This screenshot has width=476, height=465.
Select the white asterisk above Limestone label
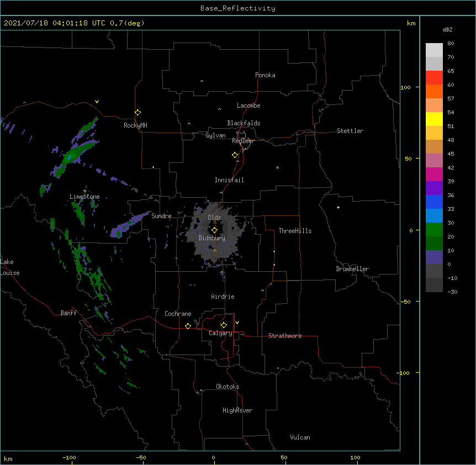(85, 191)
